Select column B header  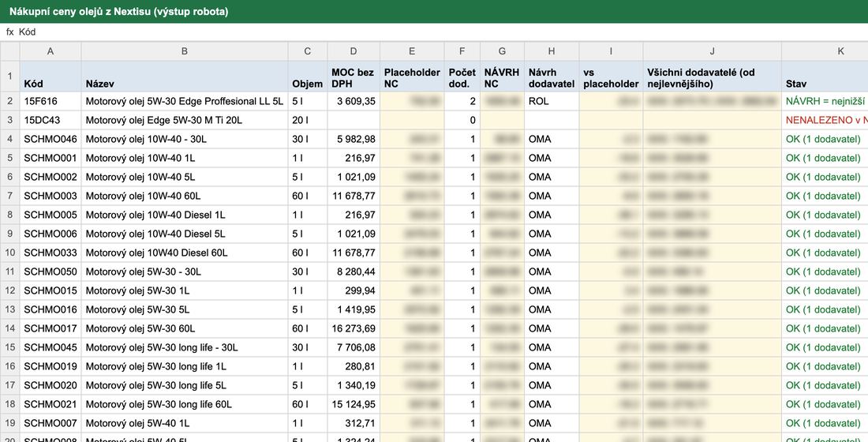point(185,51)
